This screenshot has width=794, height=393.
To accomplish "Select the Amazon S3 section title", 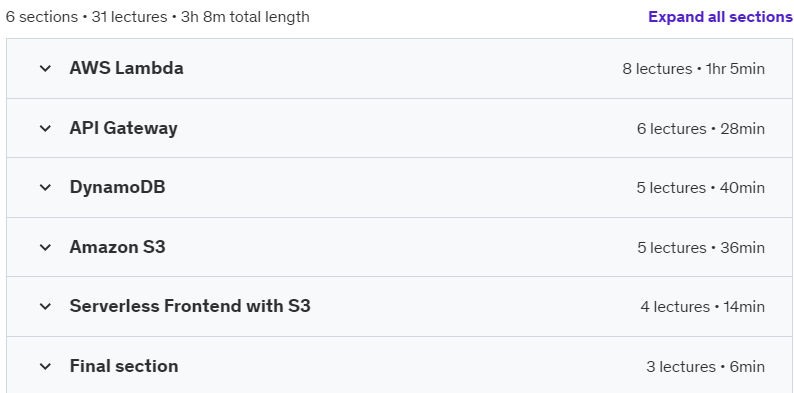I will tap(117, 247).
